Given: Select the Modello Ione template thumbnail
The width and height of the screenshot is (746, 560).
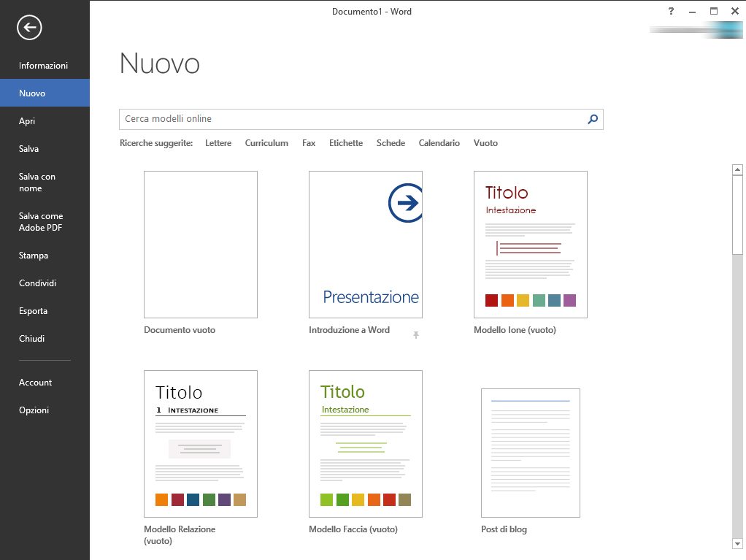Looking at the screenshot, I should pyautogui.click(x=530, y=245).
